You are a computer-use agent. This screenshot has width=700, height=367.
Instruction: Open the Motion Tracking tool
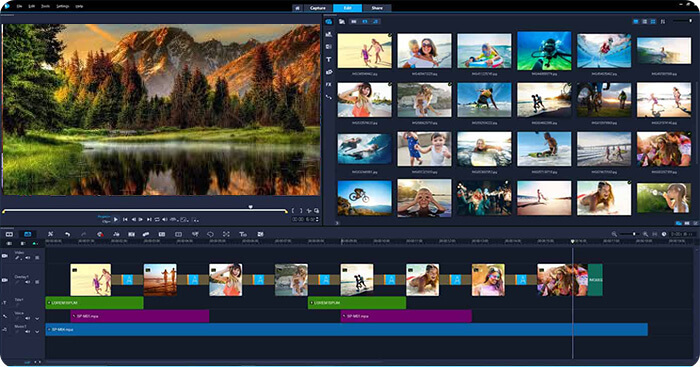(146, 234)
